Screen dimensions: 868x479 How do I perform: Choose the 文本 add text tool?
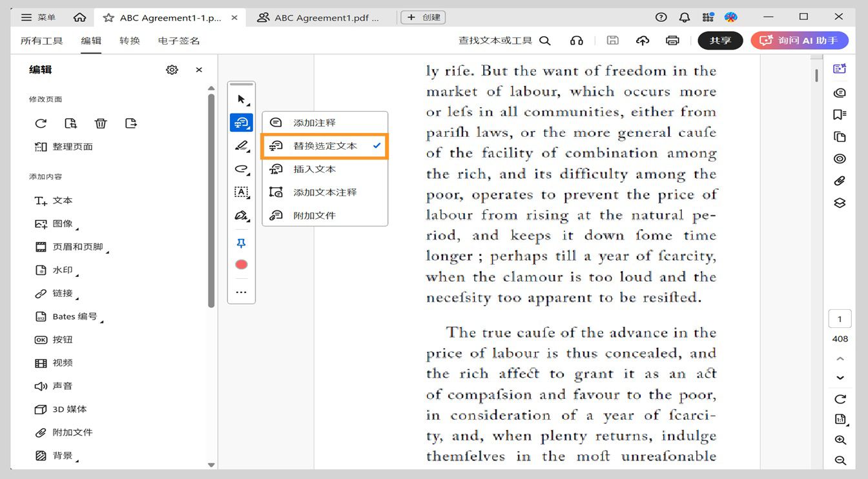point(54,201)
